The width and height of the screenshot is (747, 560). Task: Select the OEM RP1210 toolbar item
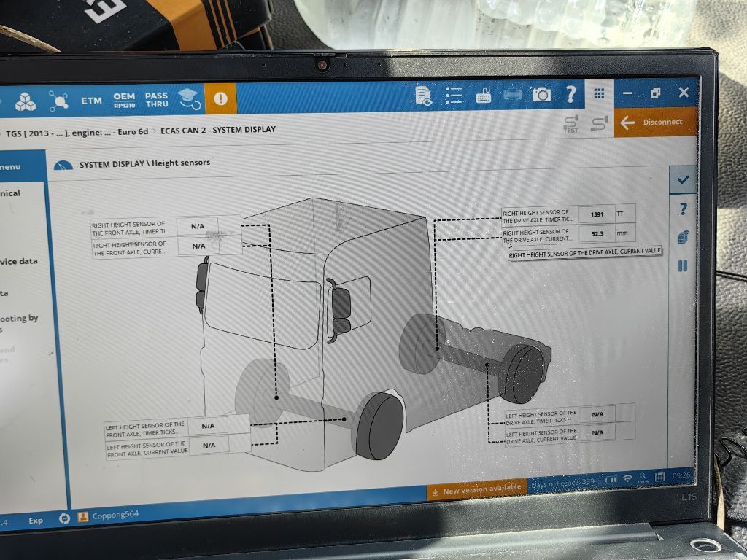[x=124, y=100]
